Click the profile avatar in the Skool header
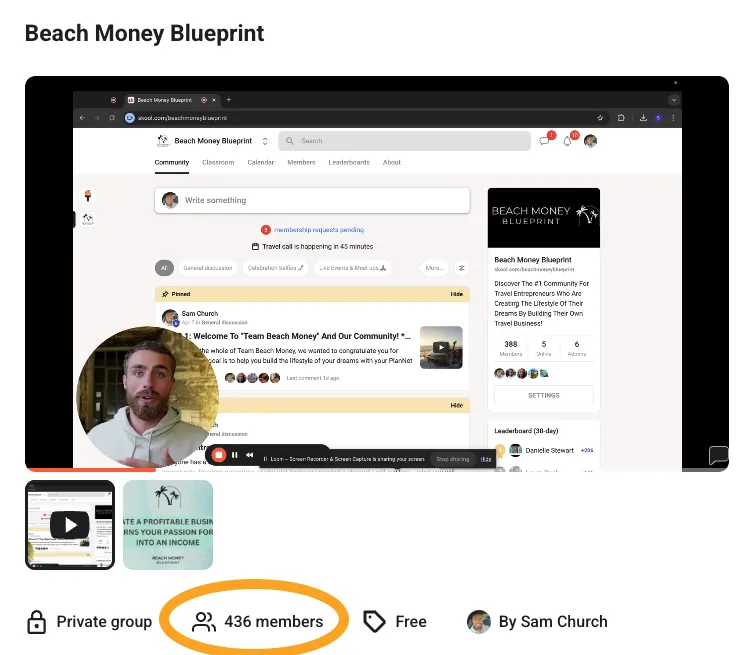The image size is (746, 655). [590, 141]
